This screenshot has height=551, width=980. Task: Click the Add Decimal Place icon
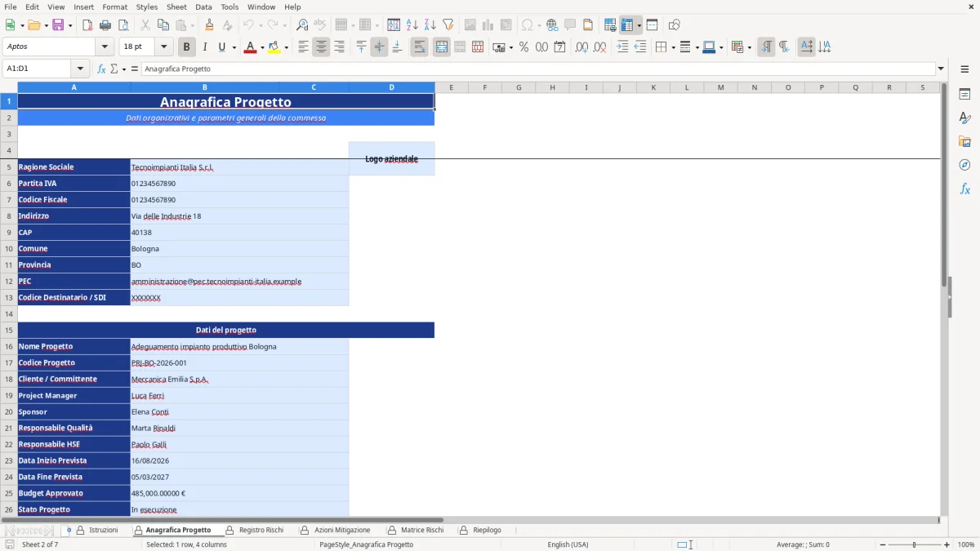pyautogui.click(x=581, y=47)
